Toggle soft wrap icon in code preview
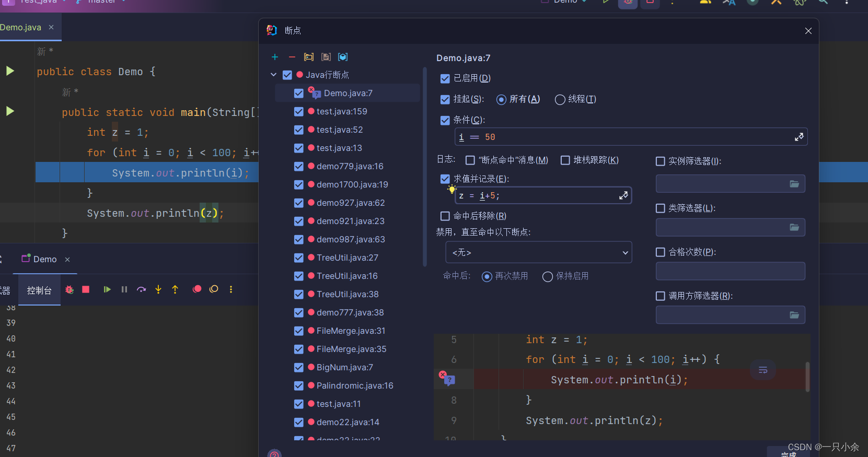868x457 pixels. click(763, 370)
